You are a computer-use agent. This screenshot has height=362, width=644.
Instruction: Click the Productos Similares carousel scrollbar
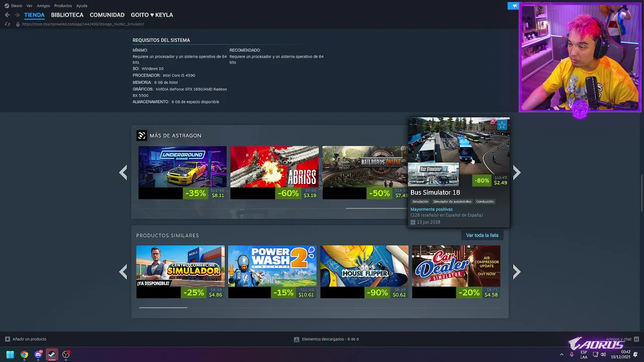(x=163, y=307)
